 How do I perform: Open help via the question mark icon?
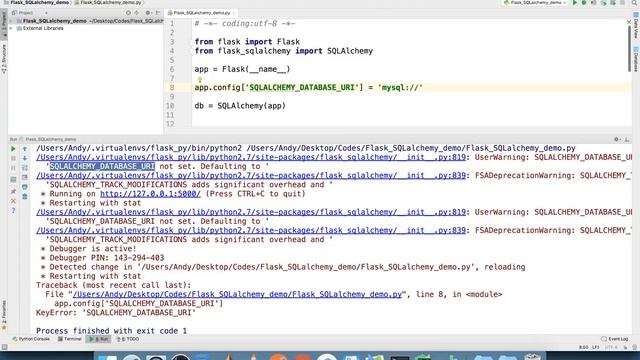coord(13,211)
